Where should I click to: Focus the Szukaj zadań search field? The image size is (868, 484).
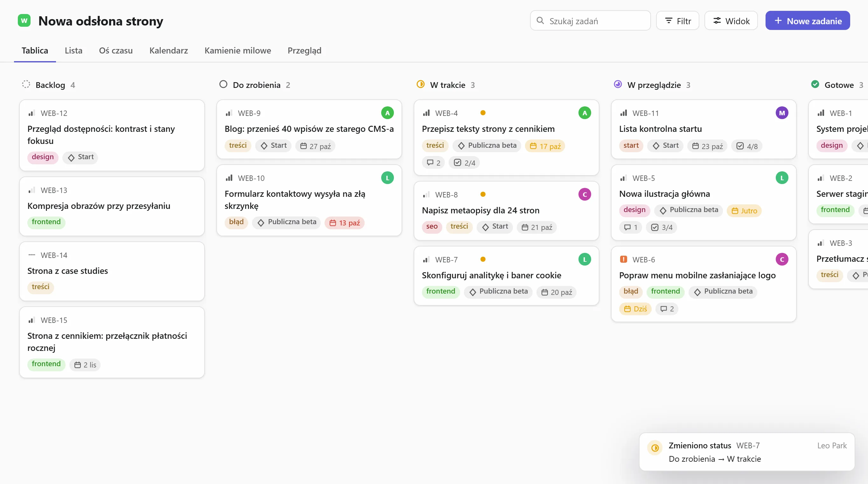[590, 21]
